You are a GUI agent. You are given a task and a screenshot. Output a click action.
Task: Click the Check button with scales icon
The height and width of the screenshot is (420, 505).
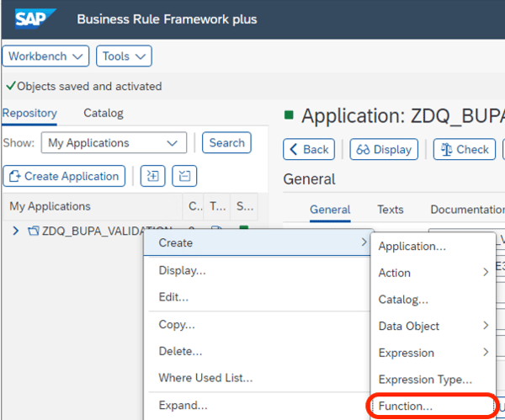(x=465, y=149)
